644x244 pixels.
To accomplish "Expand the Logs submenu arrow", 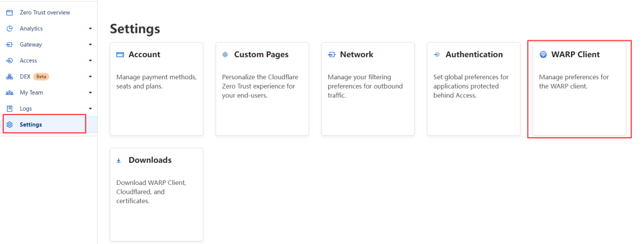I will (91, 109).
